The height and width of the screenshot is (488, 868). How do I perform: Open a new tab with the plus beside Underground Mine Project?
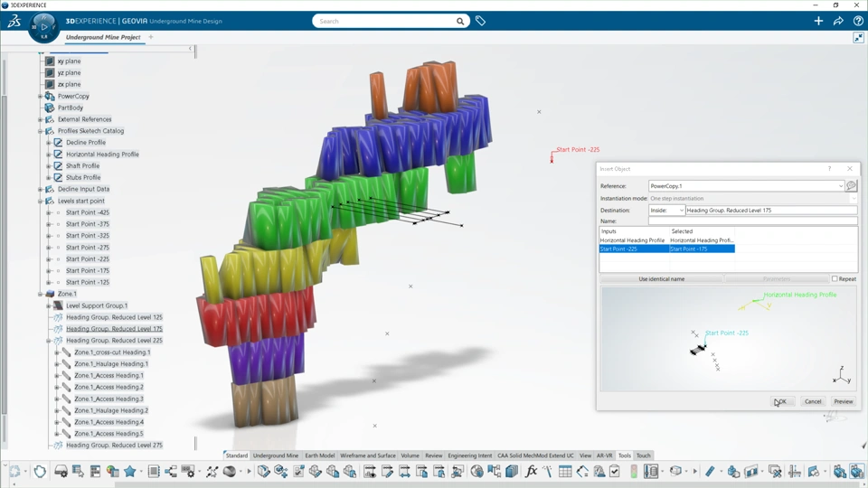pos(151,37)
